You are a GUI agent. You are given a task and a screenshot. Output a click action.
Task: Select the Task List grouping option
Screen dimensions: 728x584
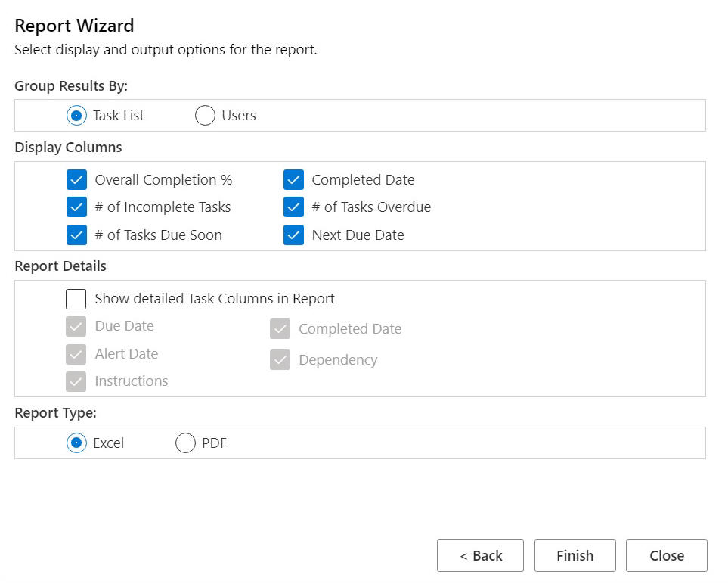(76, 116)
